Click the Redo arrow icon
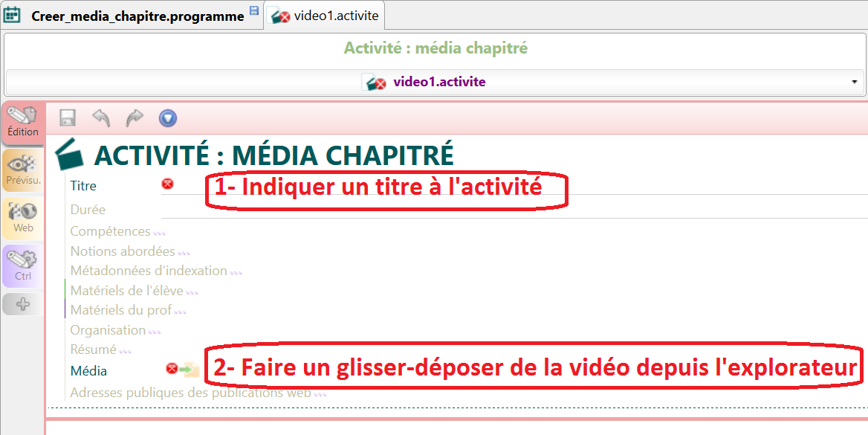The image size is (868, 435). [135, 118]
